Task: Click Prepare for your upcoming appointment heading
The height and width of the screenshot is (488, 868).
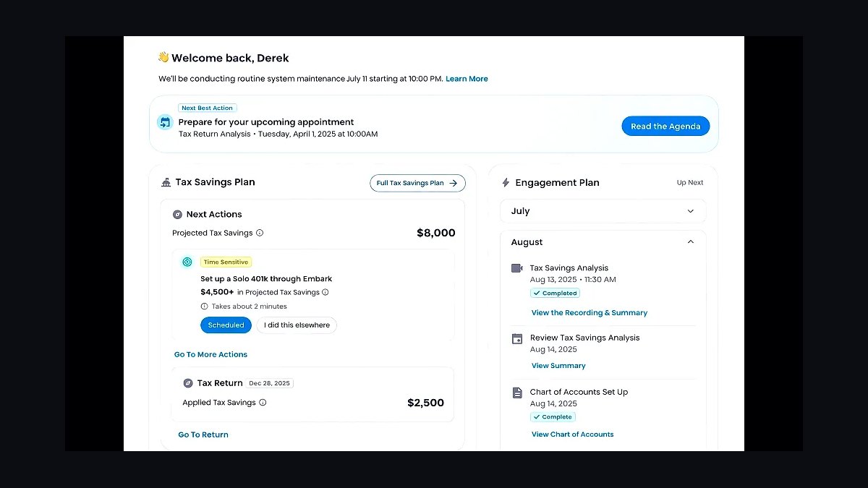Action: [x=266, y=122]
